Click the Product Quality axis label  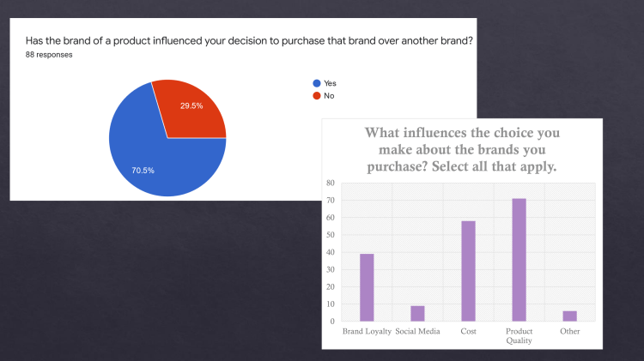(519, 335)
